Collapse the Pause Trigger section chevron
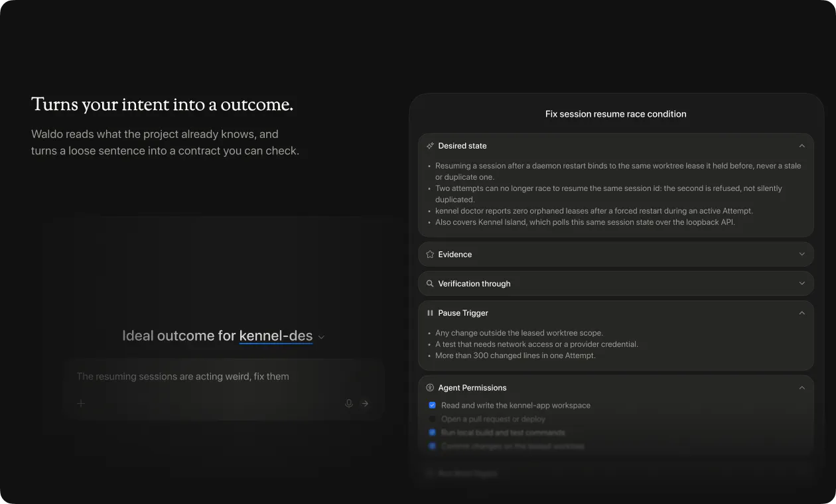This screenshot has width=836, height=504. click(801, 313)
